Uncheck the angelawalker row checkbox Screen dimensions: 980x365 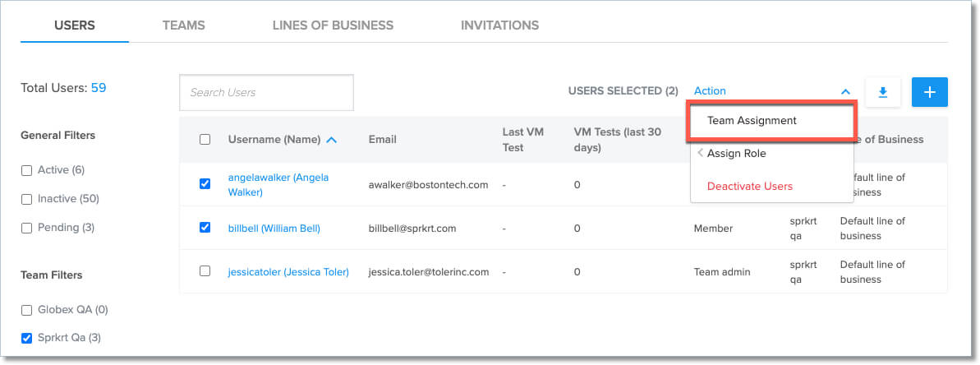point(205,184)
